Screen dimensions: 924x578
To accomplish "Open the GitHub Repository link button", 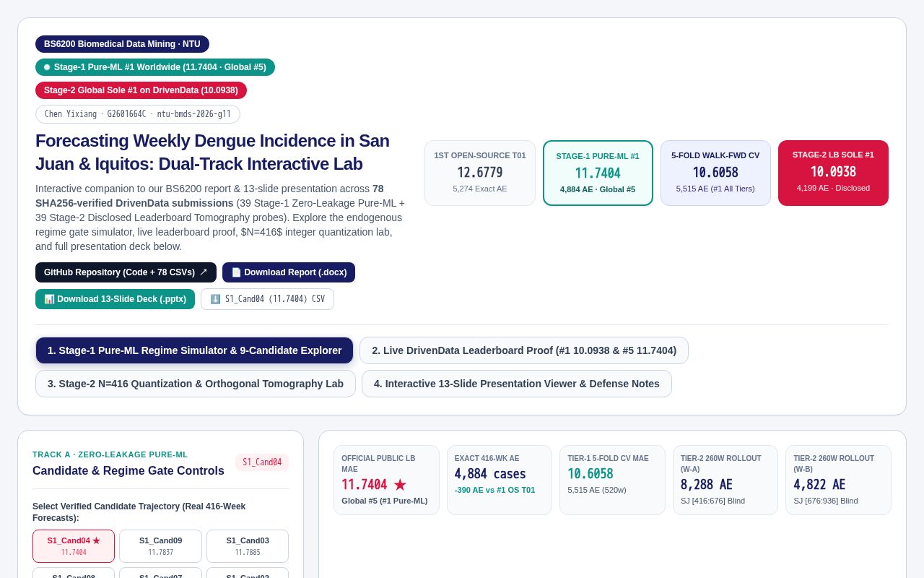I will click(126, 272).
